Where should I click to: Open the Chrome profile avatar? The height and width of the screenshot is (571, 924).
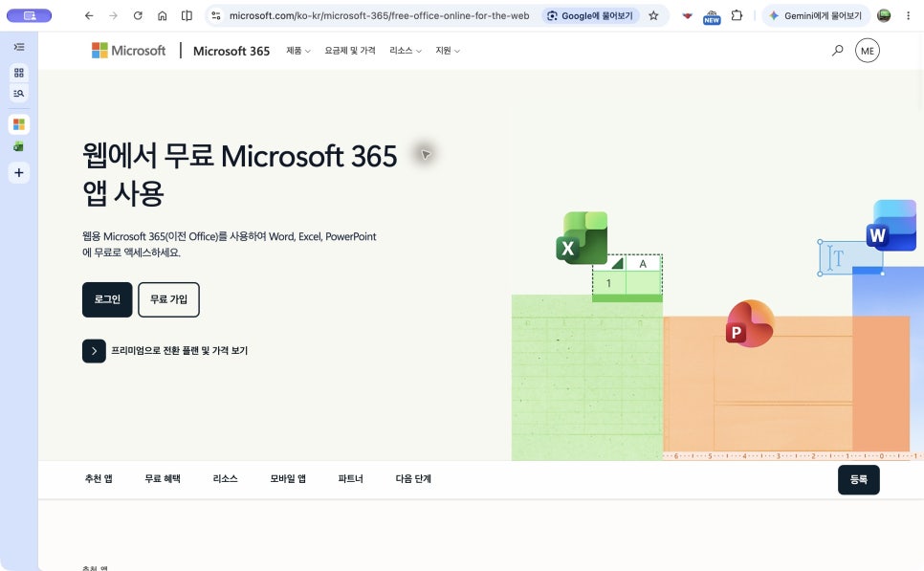tap(883, 16)
